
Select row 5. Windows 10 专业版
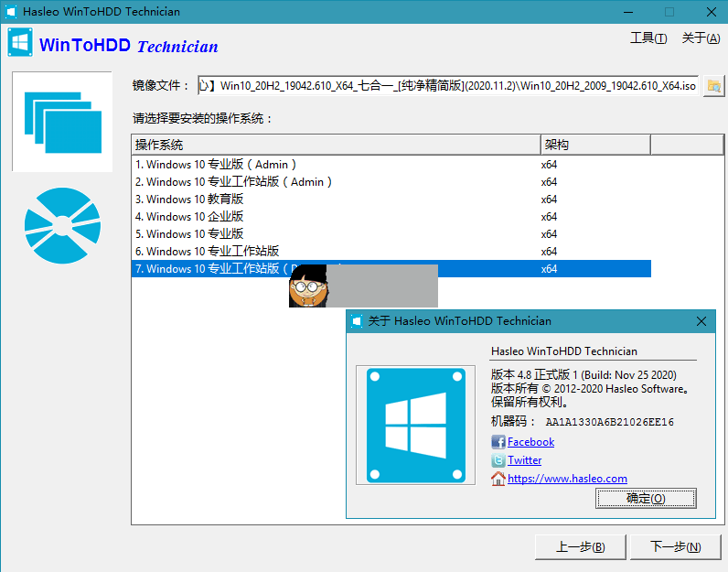391,233
